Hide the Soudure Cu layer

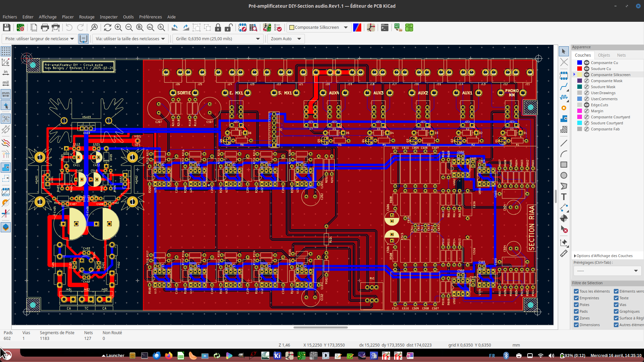click(x=587, y=69)
